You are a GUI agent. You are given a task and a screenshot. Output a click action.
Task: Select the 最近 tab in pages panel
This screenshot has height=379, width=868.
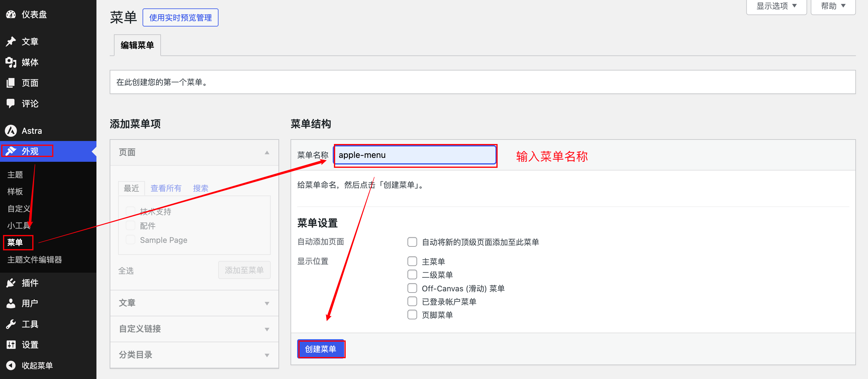click(x=131, y=188)
